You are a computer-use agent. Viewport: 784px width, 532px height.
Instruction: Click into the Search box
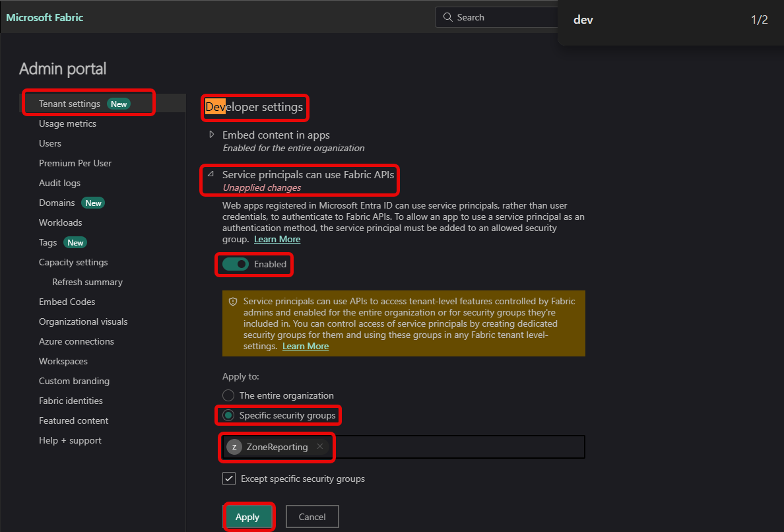pyautogui.click(x=496, y=17)
